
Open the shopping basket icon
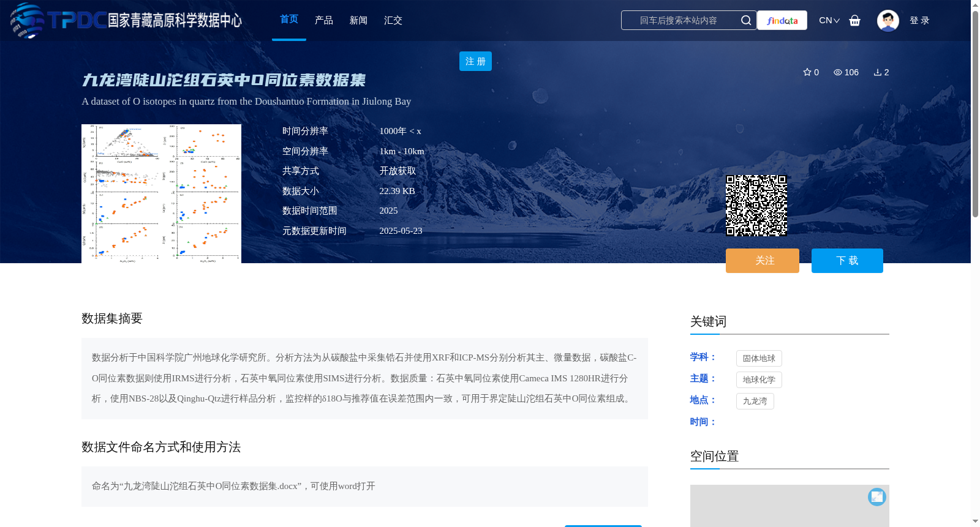[x=855, y=20]
